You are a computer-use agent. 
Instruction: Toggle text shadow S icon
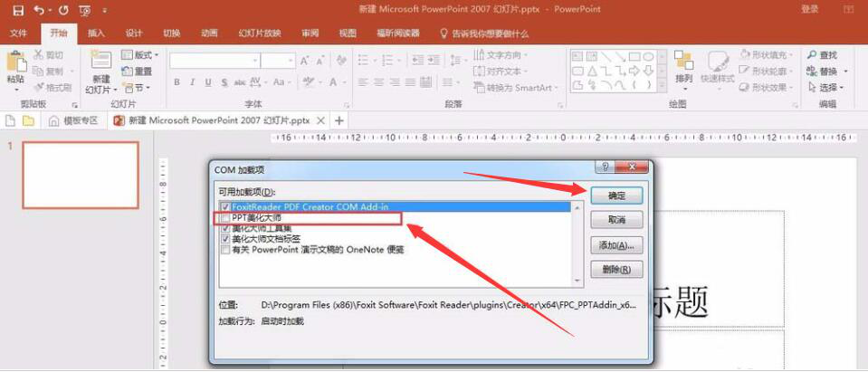tap(224, 82)
